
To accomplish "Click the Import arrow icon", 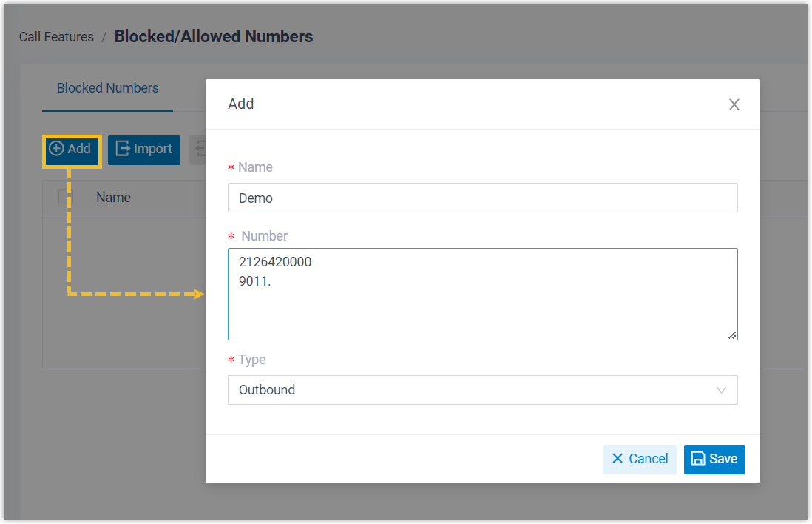I will (123, 149).
